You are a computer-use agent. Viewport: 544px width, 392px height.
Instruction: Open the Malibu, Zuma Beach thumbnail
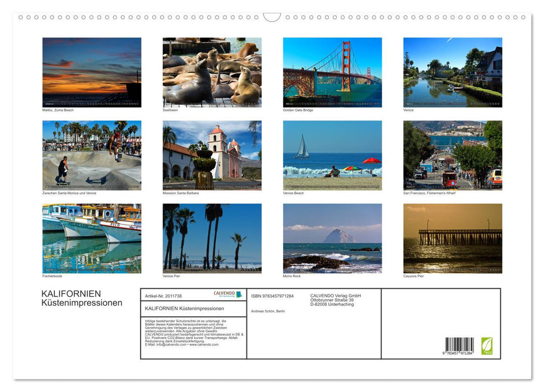coord(91,72)
